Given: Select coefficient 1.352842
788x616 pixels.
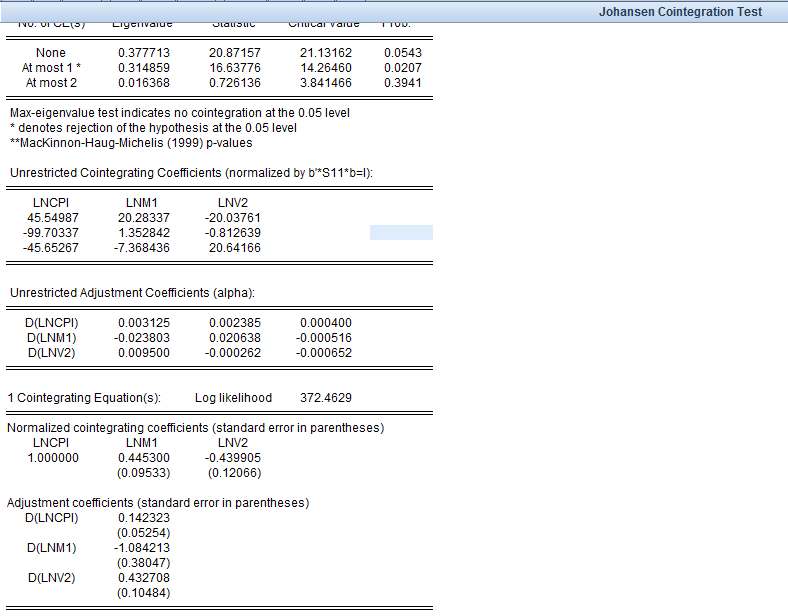Looking at the screenshot, I should tap(144, 233).
